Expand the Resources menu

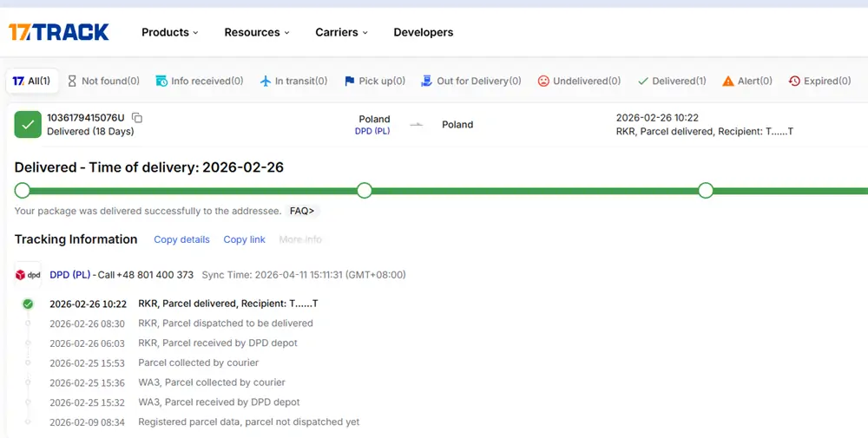[257, 32]
